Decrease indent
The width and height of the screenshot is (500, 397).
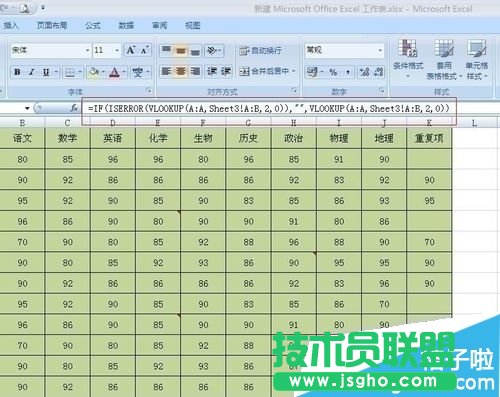point(212,71)
